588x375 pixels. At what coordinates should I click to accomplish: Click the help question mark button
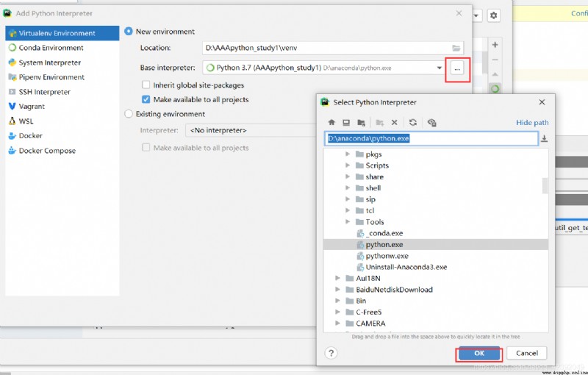[x=331, y=353]
